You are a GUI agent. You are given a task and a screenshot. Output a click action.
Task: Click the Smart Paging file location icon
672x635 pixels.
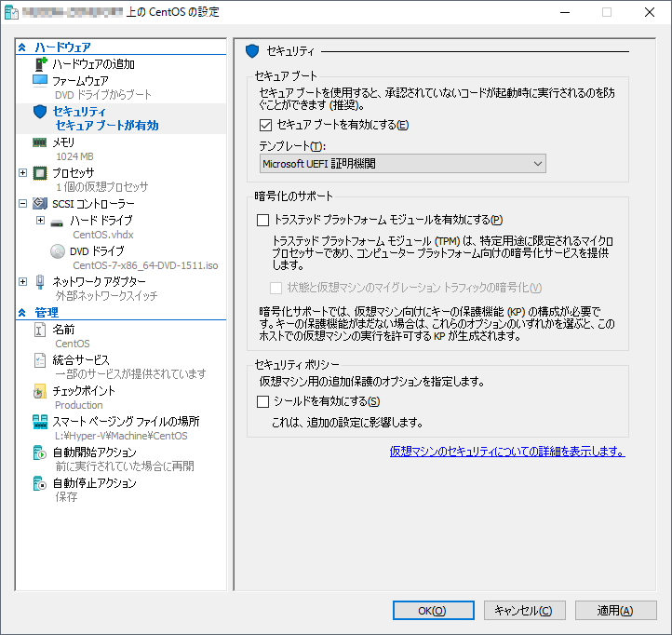pyautogui.click(x=40, y=422)
